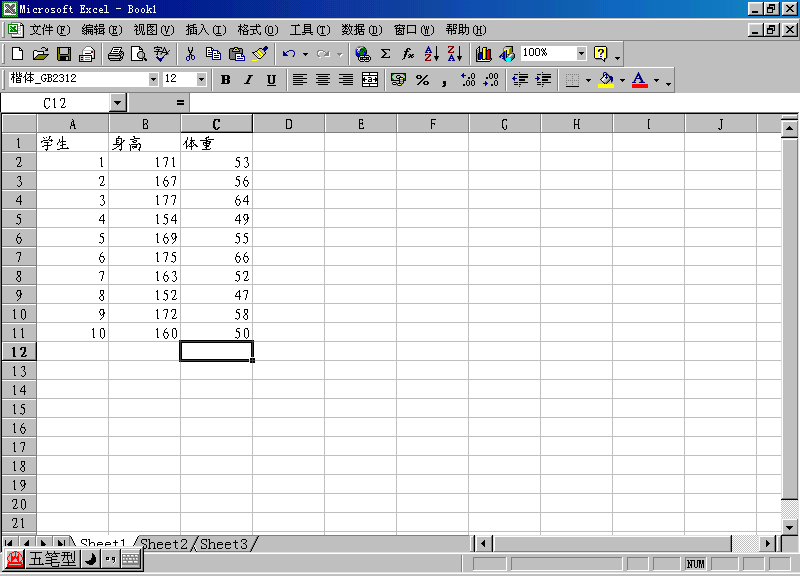Open the Chart Wizard
The image size is (800, 576).
(484, 54)
